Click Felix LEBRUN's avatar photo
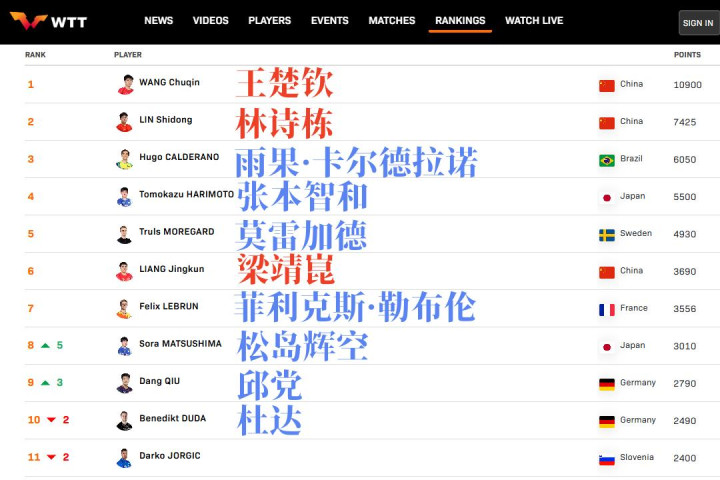720x480 pixels. pos(124,309)
